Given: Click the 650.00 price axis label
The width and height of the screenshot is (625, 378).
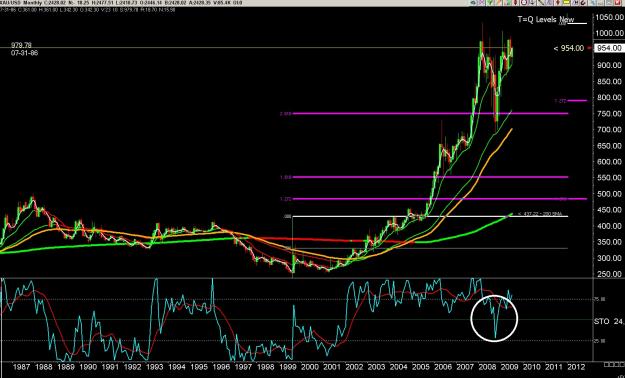Looking at the screenshot, I should [610, 146].
